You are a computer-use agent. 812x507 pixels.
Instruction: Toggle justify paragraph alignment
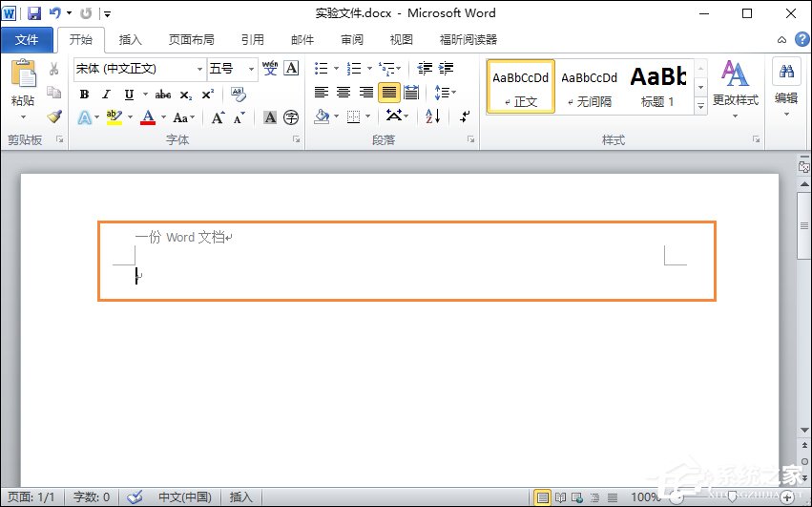tap(388, 93)
